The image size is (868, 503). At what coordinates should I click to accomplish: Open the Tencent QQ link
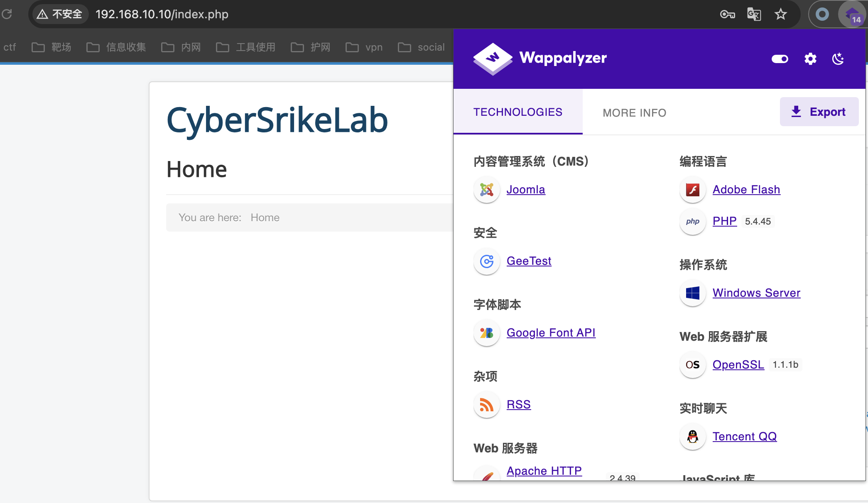click(745, 437)
